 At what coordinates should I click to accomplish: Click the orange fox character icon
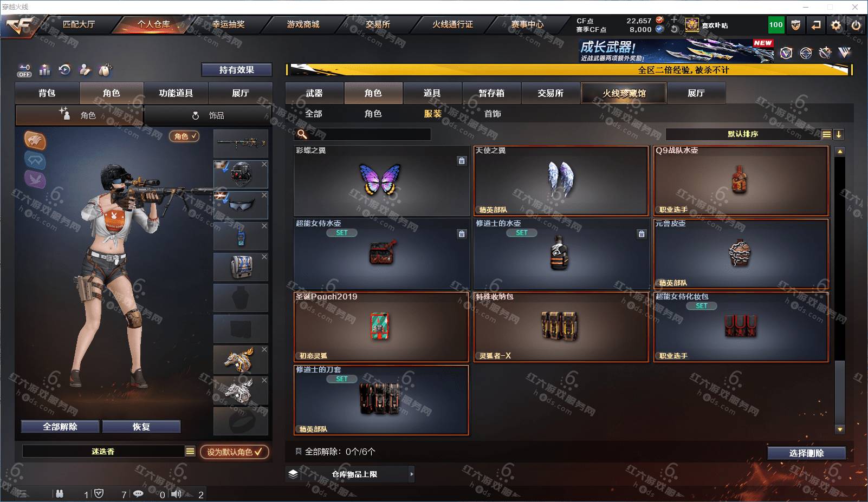pos(35,140)
